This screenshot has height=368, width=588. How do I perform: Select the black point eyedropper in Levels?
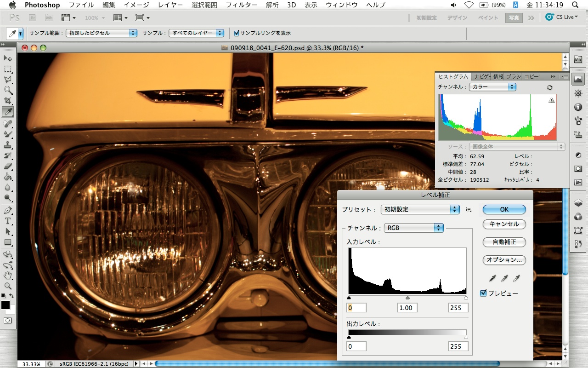(492, 278)
